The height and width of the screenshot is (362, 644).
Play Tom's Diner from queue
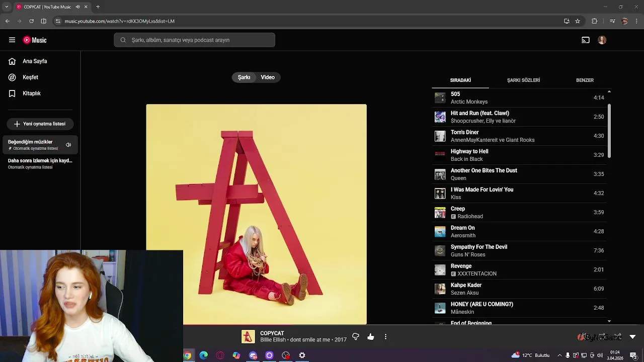pyautogui.click(x=519, y=136)
